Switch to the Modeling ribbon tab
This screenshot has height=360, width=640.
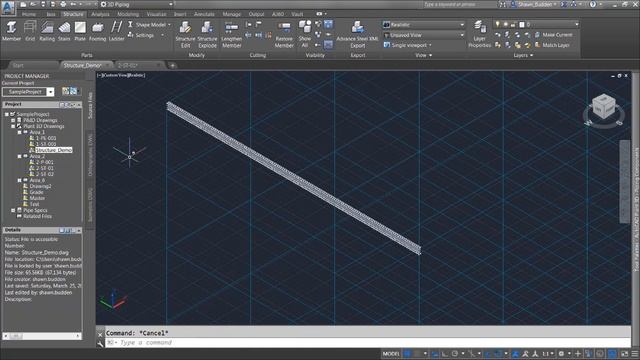(x=128, y=14)
